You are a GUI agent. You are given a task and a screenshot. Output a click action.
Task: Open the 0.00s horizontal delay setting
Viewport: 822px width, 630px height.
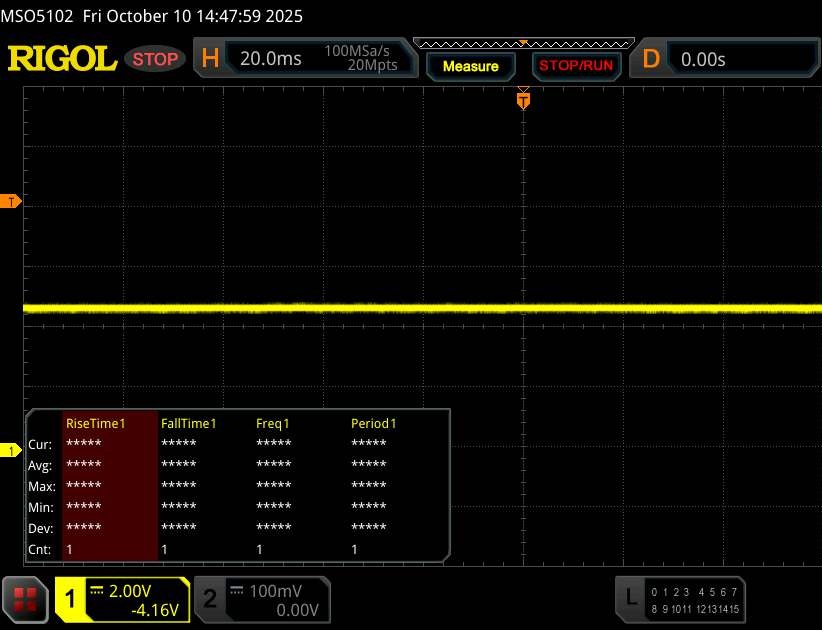tap(703, 59)
